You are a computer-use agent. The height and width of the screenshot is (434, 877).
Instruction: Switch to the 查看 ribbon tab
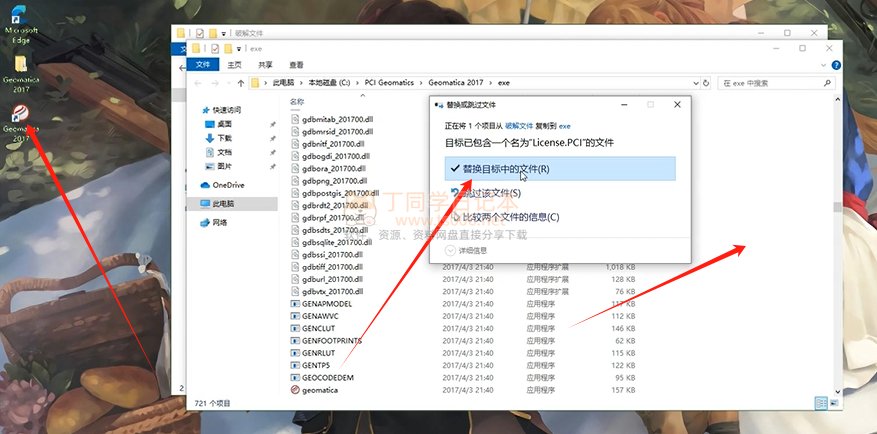click(296, 64)
